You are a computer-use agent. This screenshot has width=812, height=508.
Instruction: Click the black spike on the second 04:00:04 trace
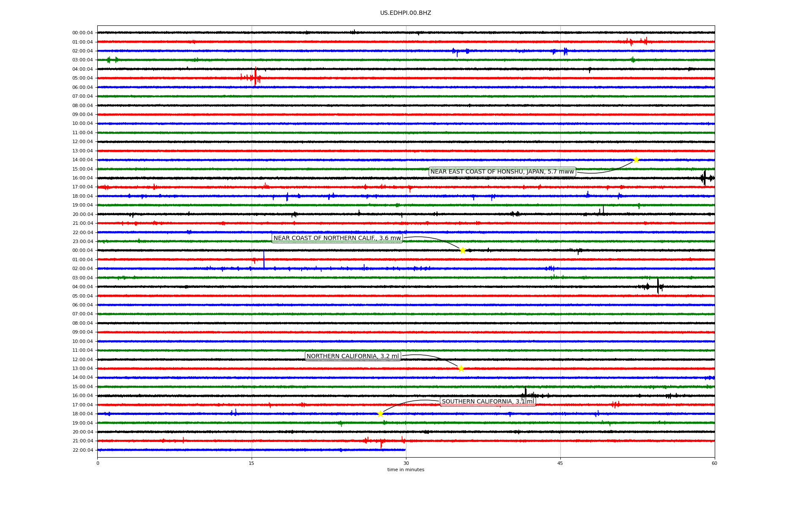[x=658, y=286]
